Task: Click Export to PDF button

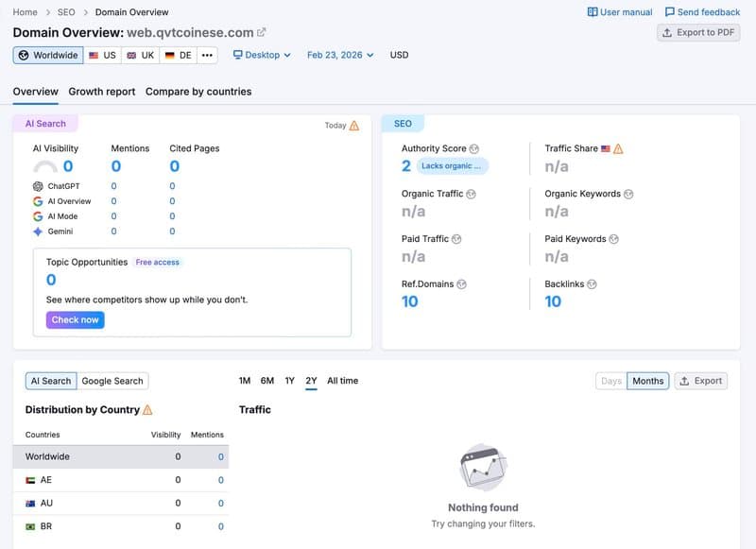Action: 698,32
